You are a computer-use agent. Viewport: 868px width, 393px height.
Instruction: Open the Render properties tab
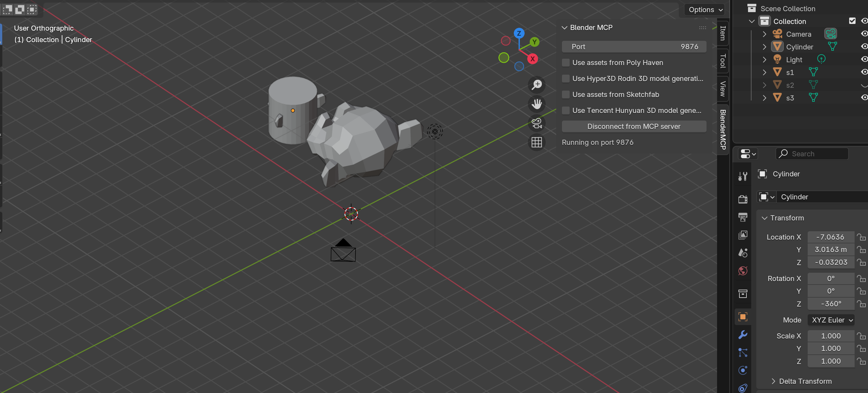click(743, 199)
